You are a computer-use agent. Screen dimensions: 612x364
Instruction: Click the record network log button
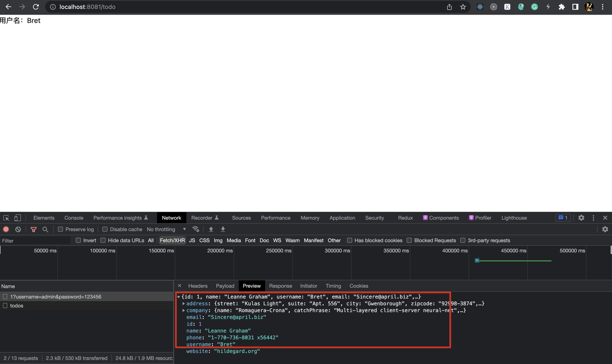point(6,229)
